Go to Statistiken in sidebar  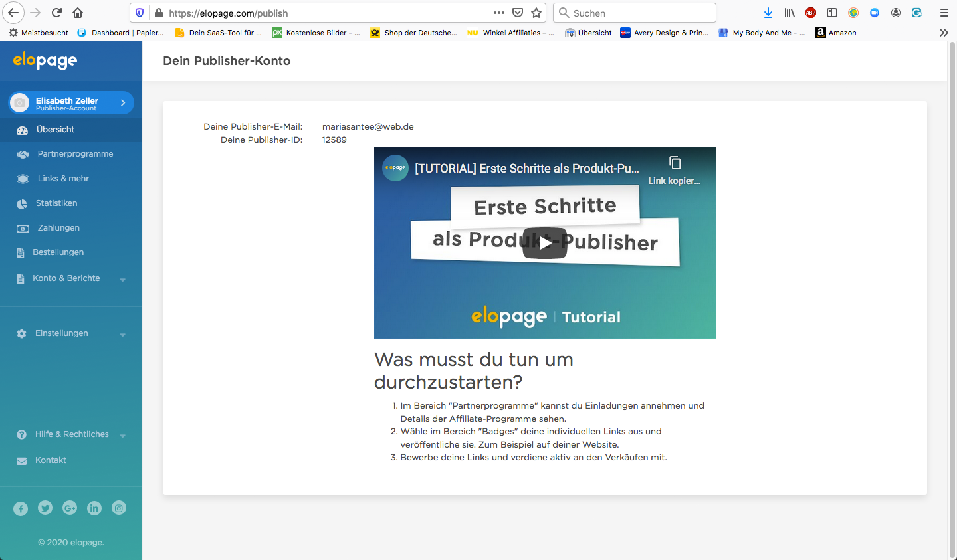coord(56,203)
